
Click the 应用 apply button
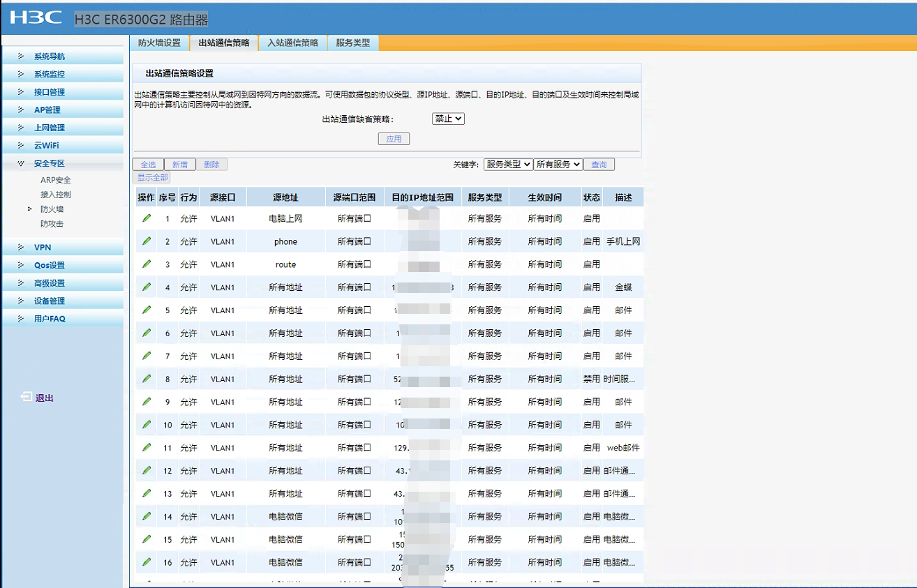(394, 139)
